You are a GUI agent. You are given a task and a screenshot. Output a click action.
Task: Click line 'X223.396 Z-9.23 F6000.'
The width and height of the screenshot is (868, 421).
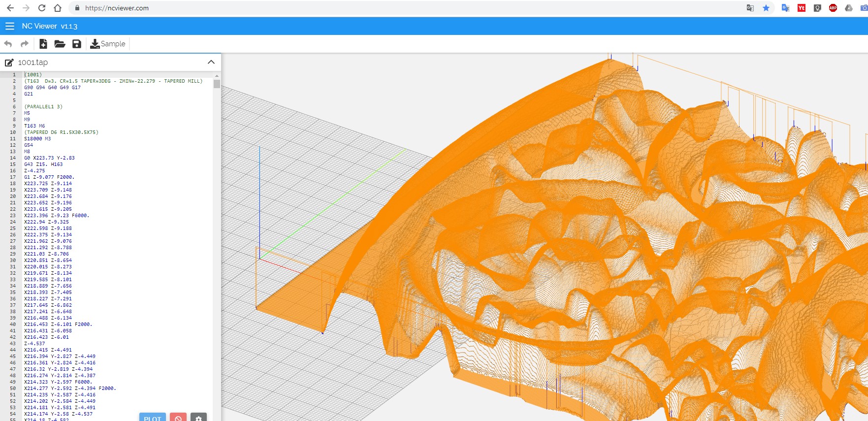[x=57, y=216]
